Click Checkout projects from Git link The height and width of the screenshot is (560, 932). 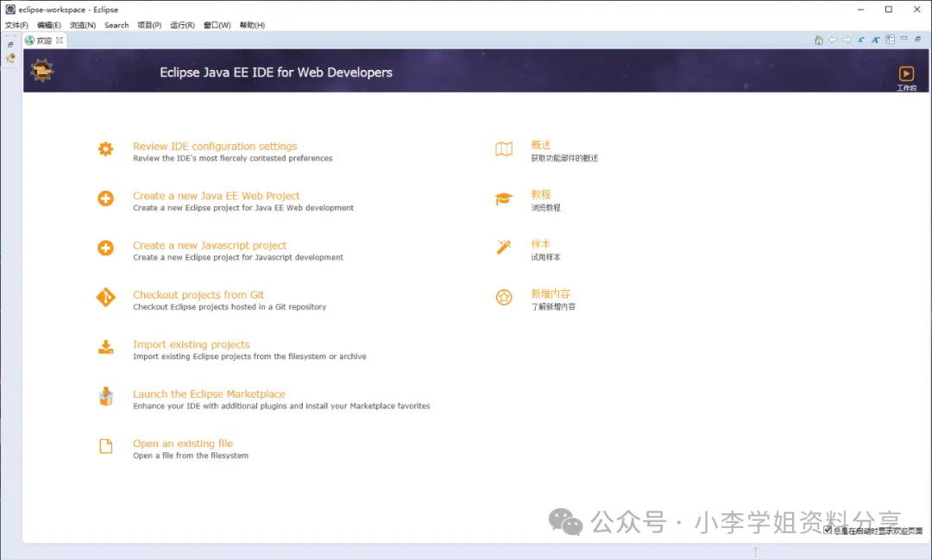(x=198, y=295)
